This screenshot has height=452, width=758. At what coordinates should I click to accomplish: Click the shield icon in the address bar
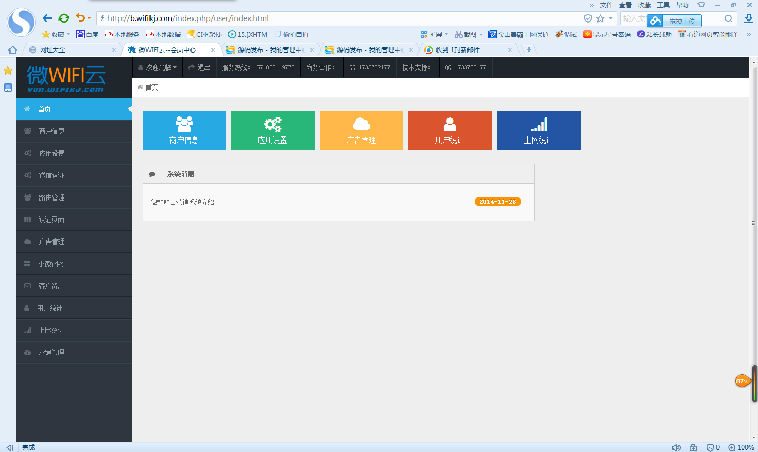(588, 18)
